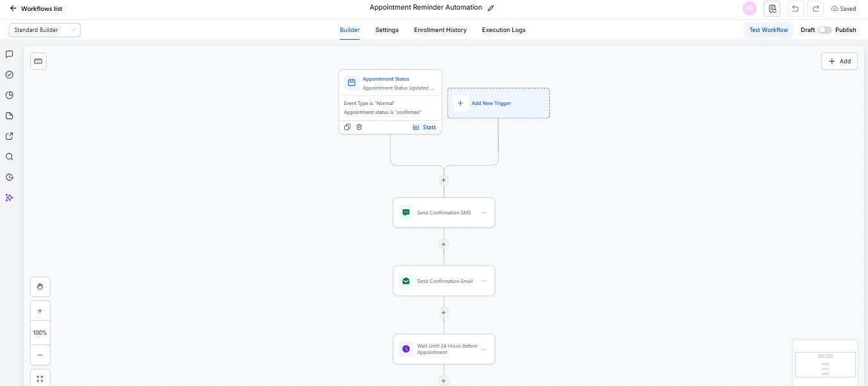The width and height of the screenshot is (868, 386).
Task: Open the AG user avatar
Action: click(749, 8)
